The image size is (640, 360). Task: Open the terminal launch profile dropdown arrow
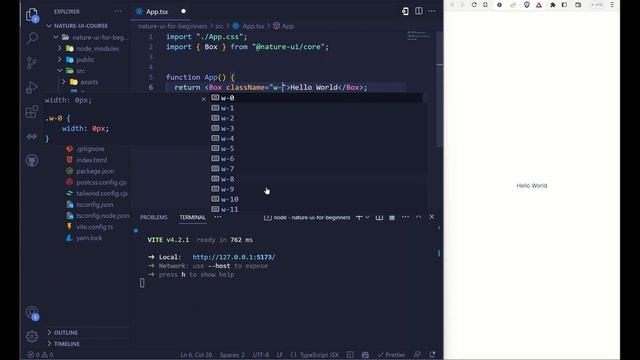(x=367, y=218)
